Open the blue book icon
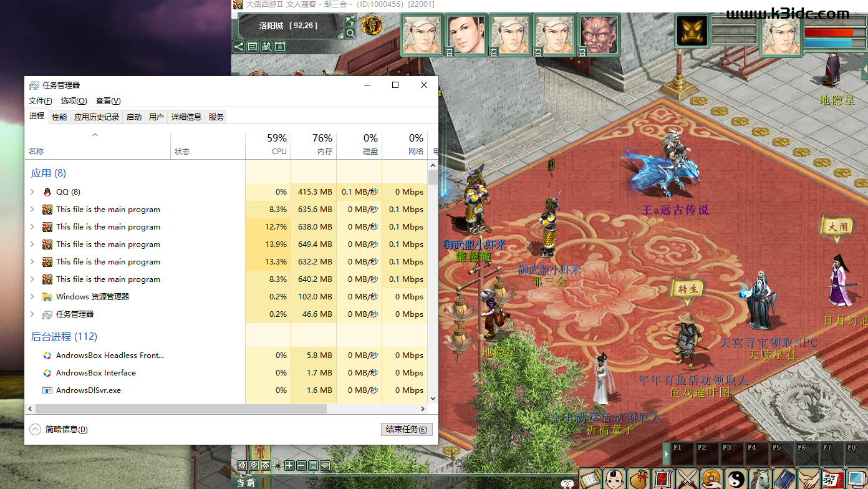This screenshot has height=489, width=868. point(784,479)
